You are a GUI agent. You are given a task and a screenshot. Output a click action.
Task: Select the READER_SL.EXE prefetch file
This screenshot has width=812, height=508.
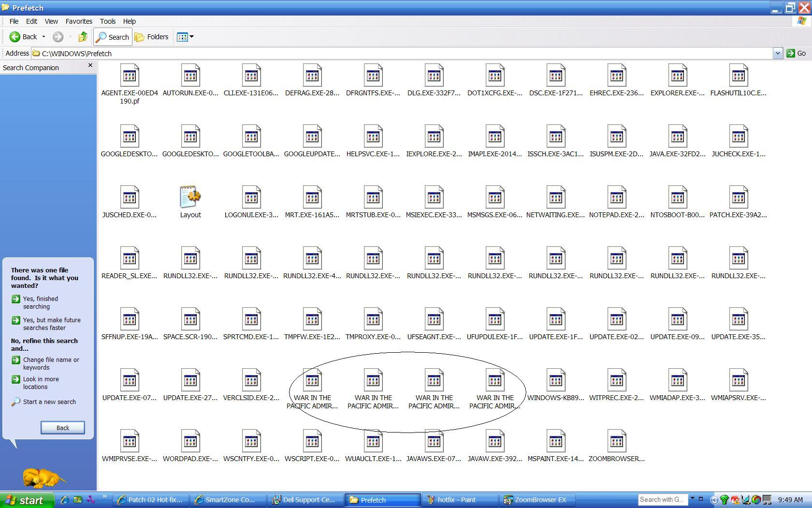click(x=130, y=264)
